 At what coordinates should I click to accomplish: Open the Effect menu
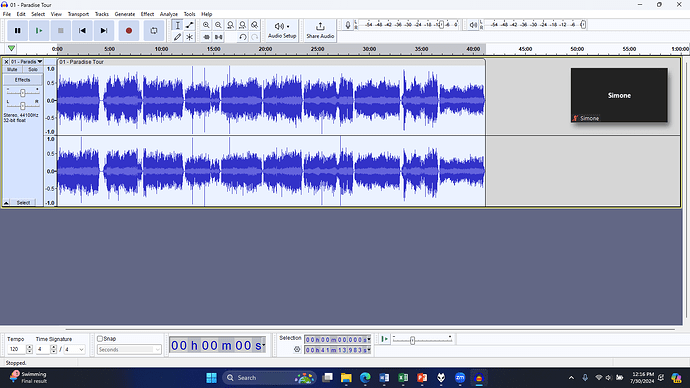click(x=147, y=14)
